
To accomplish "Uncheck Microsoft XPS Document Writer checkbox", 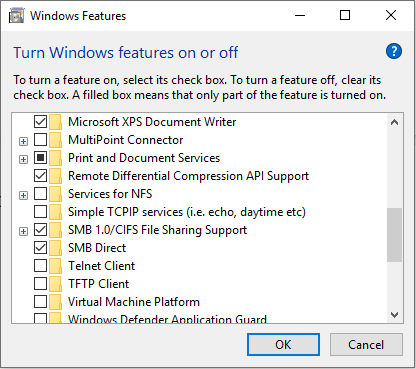I will [40, 122].
